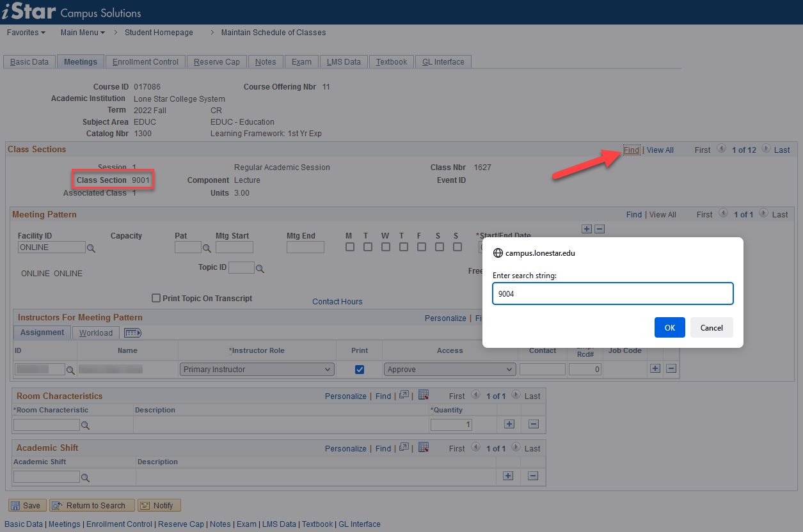Screen dimensions: 803x532
Task: Click the search string input field
Action: click(x=613, y=293)
